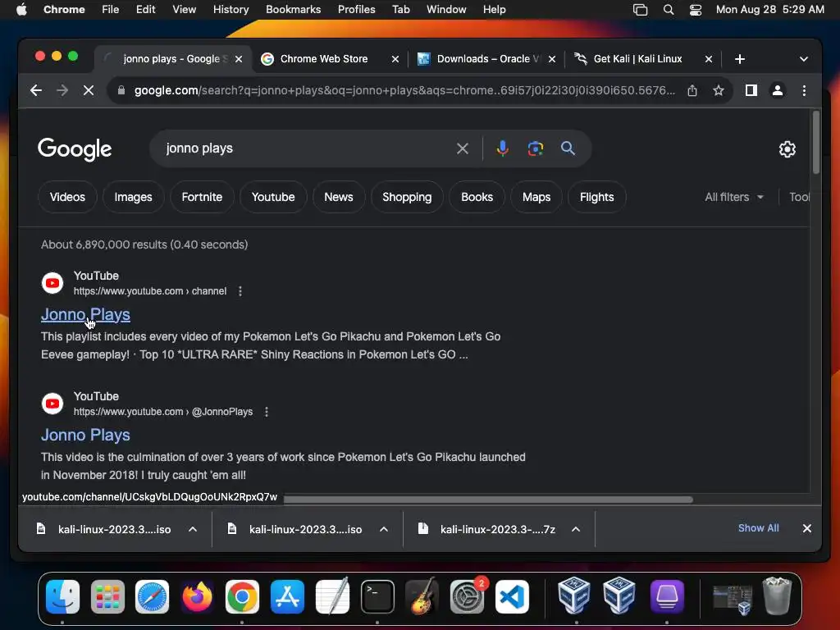Viewport: 840px width, 630px height.
Task: Launch Safari from the dock
Action: click(x=152, y=596)
